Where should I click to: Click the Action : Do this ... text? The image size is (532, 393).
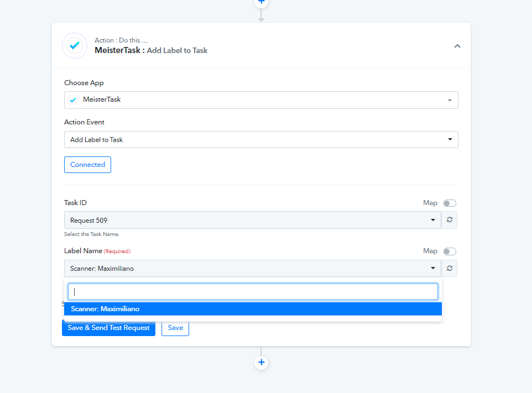pyautogui.click(x=121, y=40)
